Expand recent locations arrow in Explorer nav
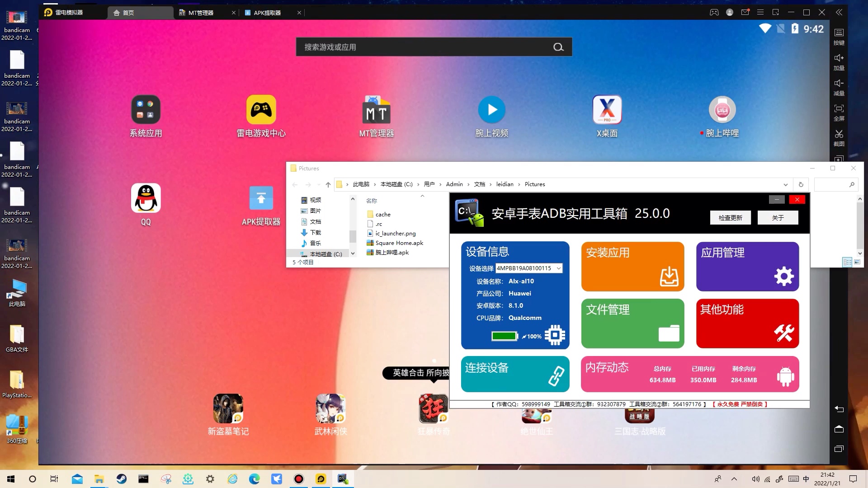Image resolution: width=868 pixels, height=488 pixels. [319, 184]
